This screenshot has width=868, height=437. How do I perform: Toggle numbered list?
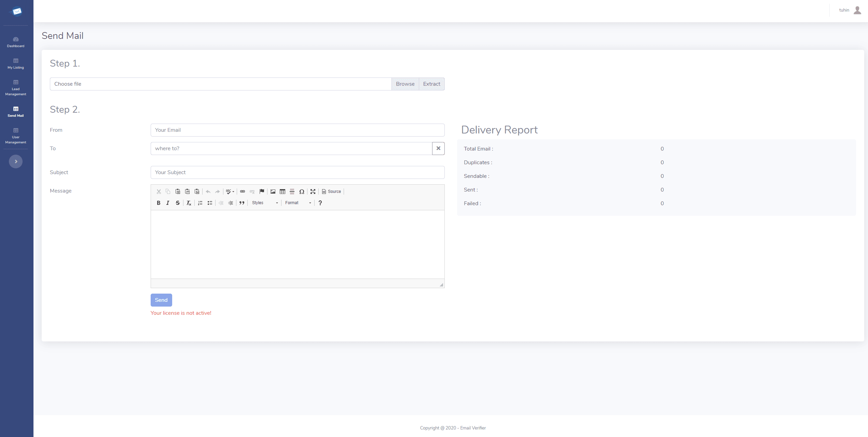(x=200, y=203)
